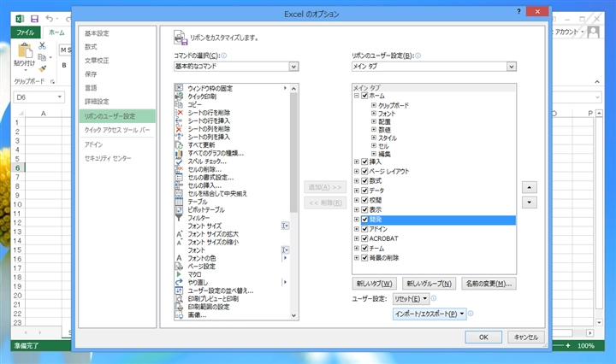Click the Excel name box showing D6

point(38,97)
